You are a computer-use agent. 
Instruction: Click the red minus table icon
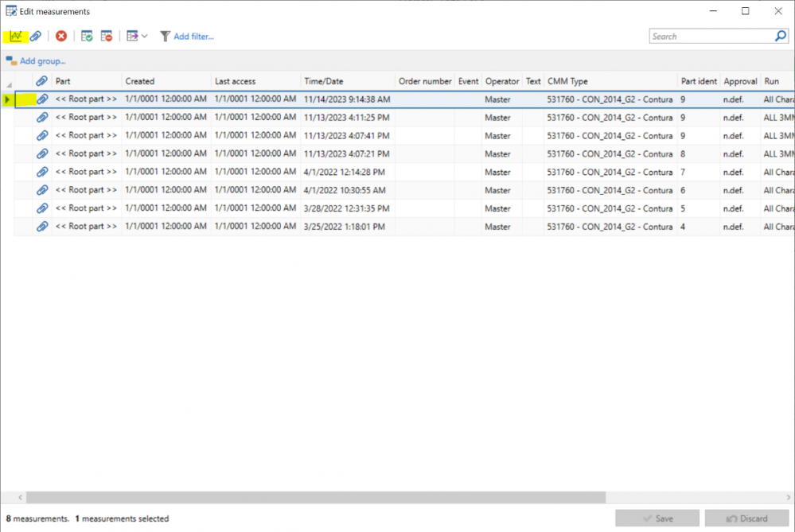point(106,37)
